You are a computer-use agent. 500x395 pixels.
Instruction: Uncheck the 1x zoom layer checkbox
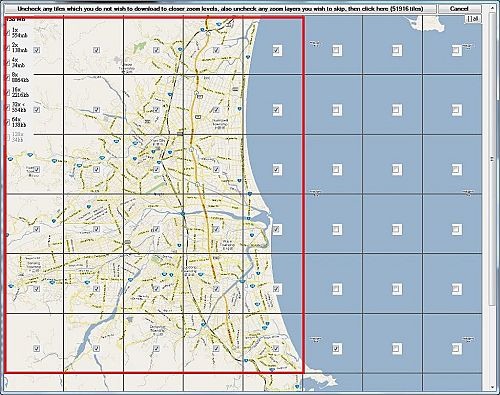click(x=8, y=32)
